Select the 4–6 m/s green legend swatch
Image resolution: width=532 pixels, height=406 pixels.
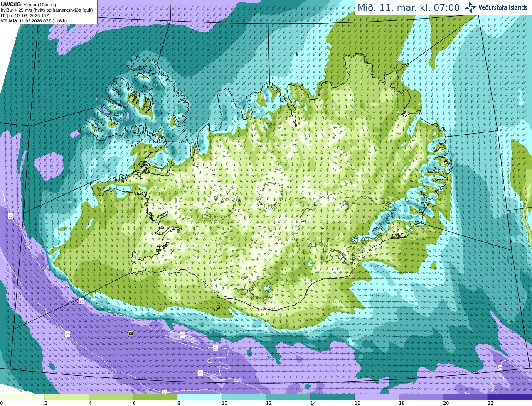[x=111, y=397]
